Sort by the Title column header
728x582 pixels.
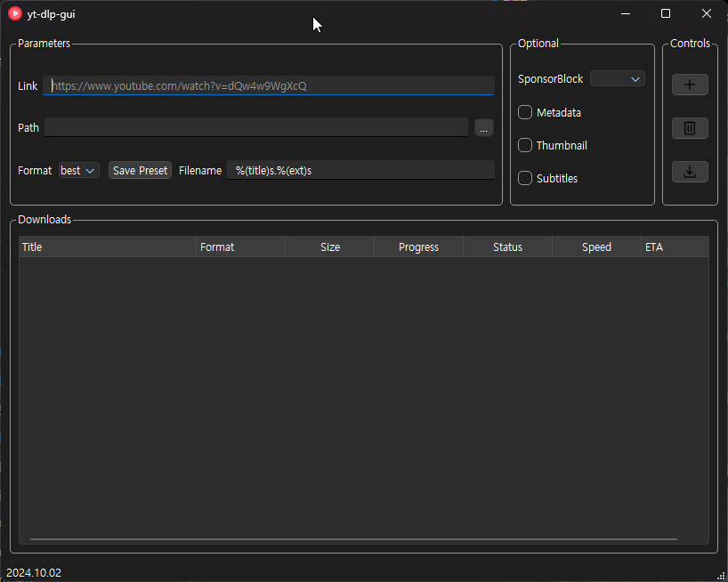[108, 247]
